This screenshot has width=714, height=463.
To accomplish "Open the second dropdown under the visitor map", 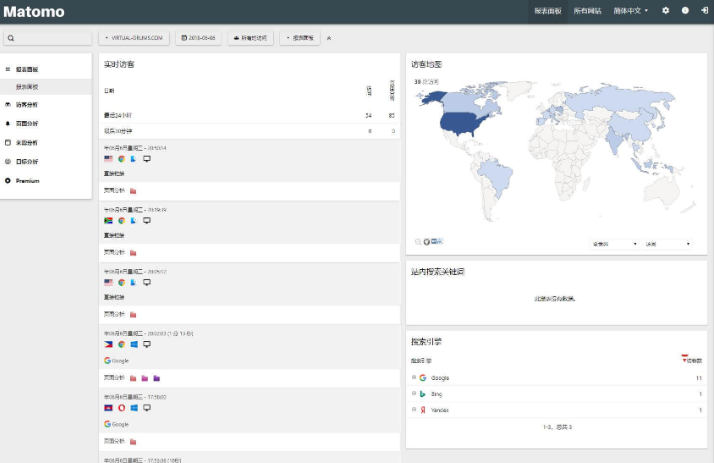I will 667,244.
